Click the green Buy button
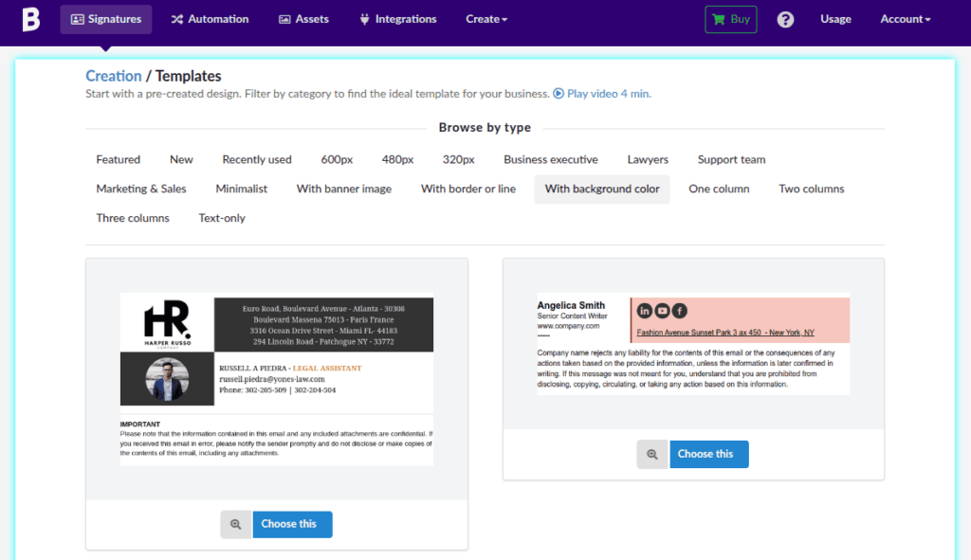The image size is (971, 560). [x=731, y=19]
